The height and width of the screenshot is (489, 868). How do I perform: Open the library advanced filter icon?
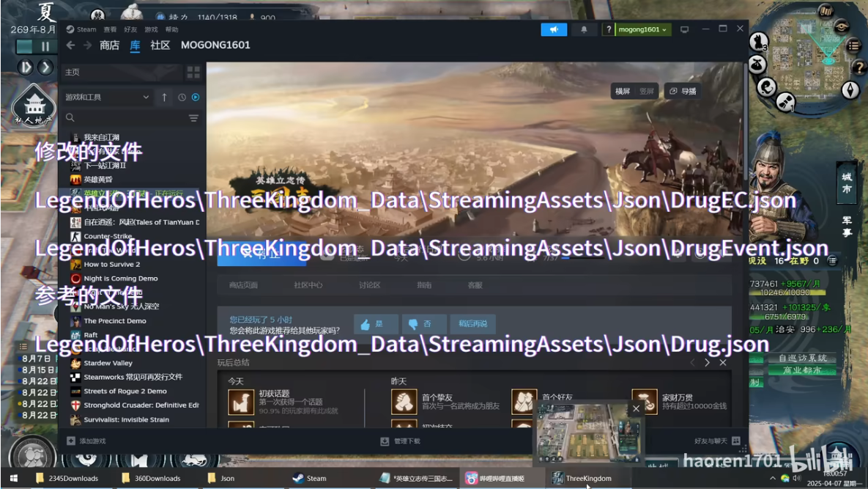[193, 118]
